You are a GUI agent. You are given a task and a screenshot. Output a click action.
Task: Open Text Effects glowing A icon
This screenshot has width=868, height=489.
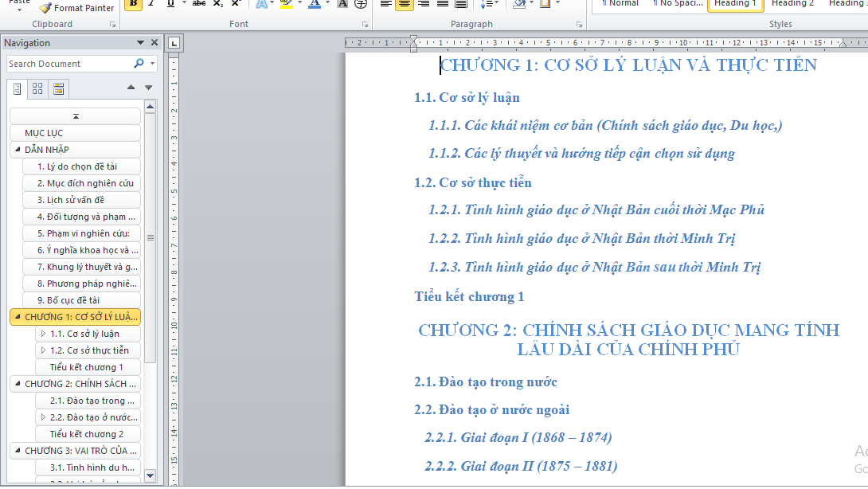(x=262, y=3)
